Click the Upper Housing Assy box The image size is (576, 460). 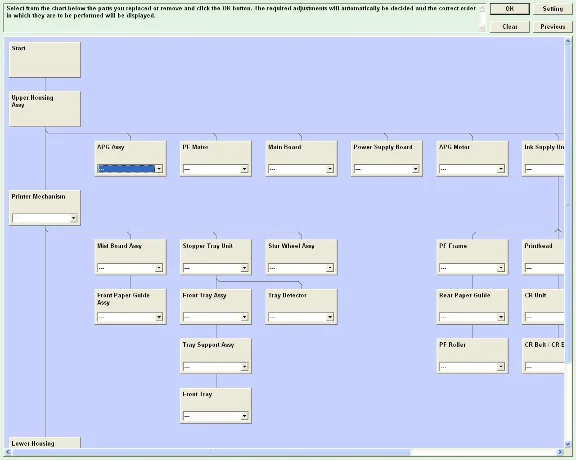tap(45, 109)
